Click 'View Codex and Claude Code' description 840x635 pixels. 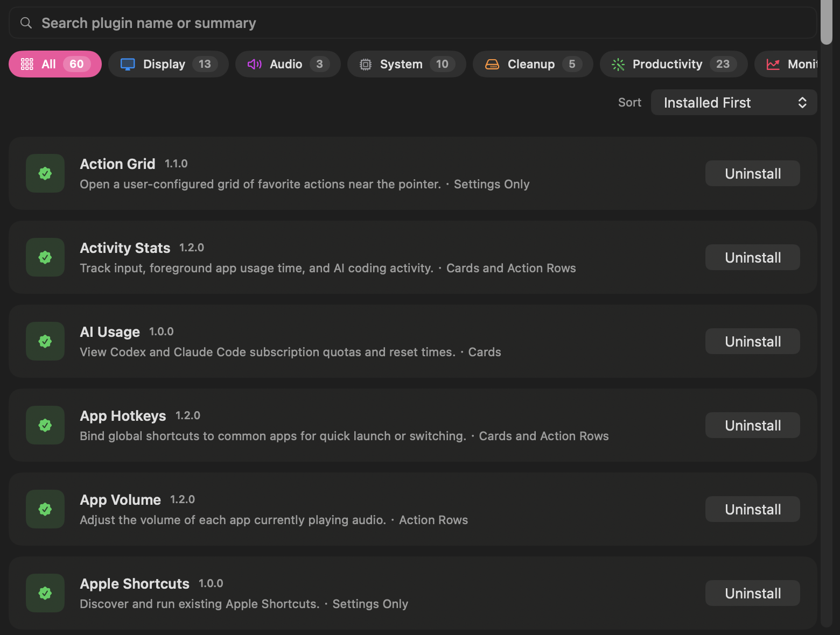click(x=267, y=352)
